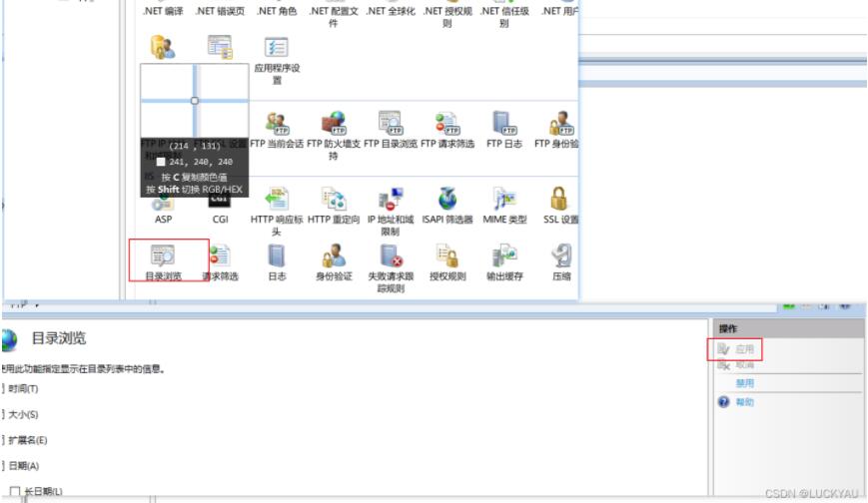Open the FTP 防火墙支持 icon
The image size is (868, 503).
coord(334,123)
